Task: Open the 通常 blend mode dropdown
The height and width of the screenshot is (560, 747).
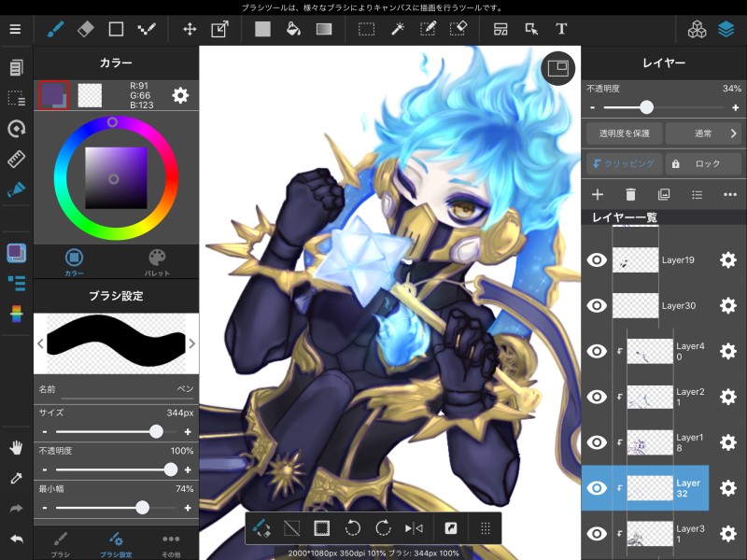Action: tap(704, 133)
